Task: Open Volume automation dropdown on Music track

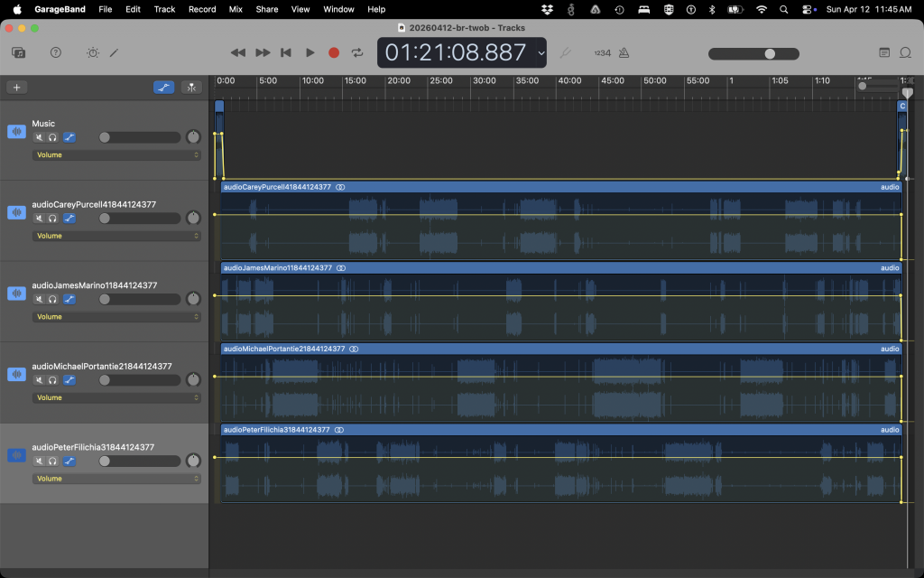Action: click(x=116, y=155)
